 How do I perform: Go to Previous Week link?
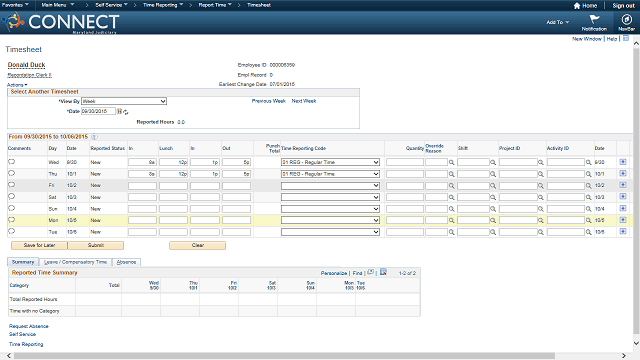point(269,101)
